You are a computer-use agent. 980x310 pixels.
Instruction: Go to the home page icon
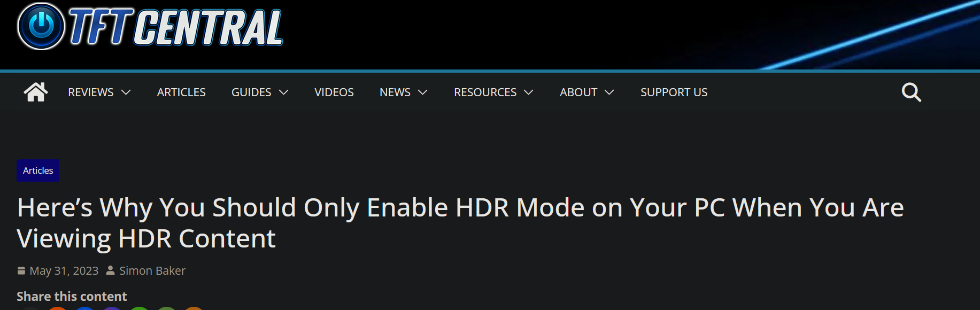click(x=36, y=92)
